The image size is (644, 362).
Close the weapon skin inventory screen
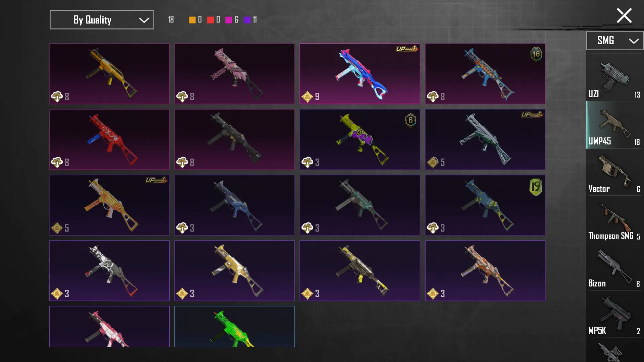tap(624, 15)
